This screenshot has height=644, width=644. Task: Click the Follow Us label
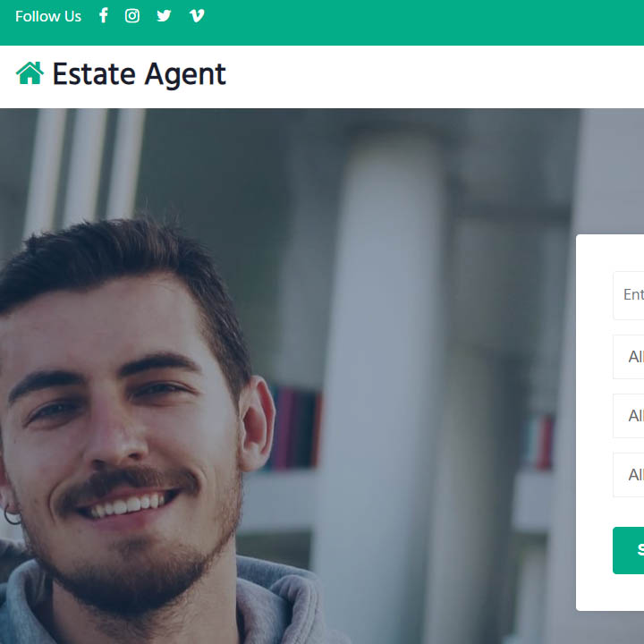pyautogui.click(x=48, y=16)
